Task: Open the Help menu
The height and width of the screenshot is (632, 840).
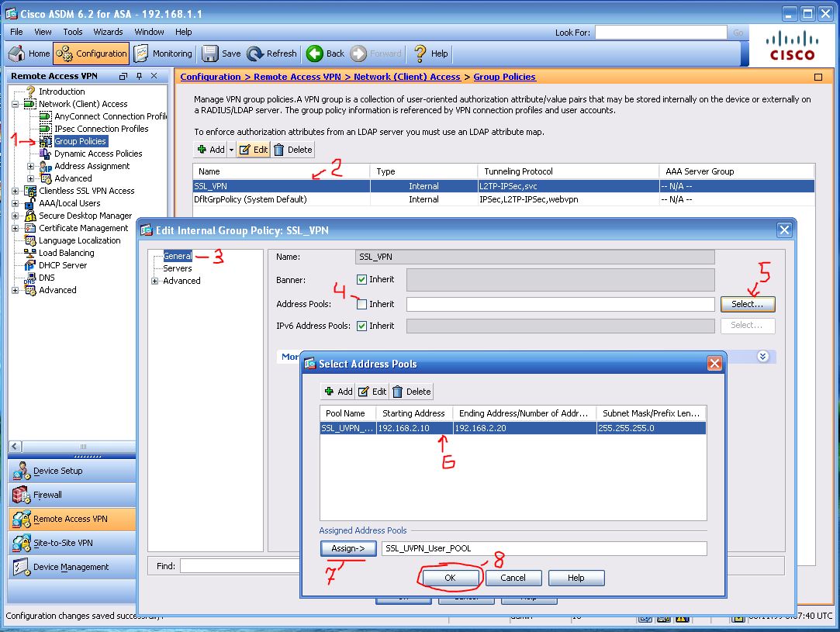Action: tap(183, 32)
